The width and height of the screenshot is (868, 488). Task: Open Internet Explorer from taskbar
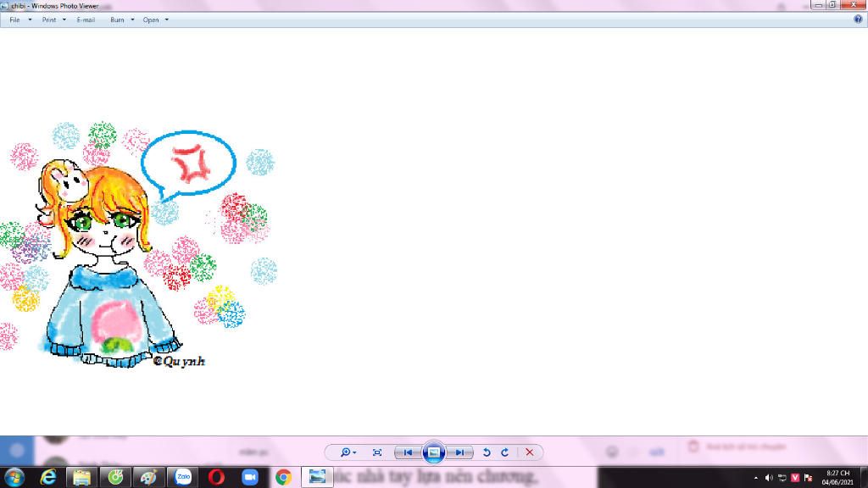tap(48, 477)
